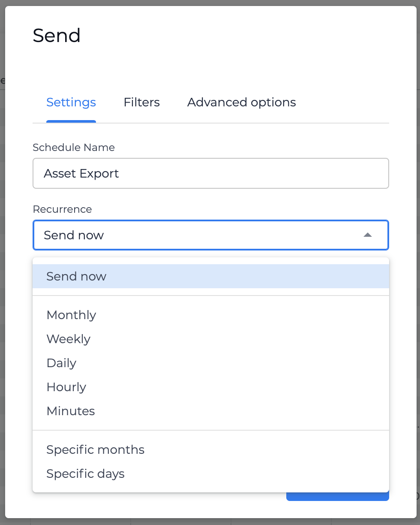Choose the highlighted Send now option

click(x=211, y=276)
